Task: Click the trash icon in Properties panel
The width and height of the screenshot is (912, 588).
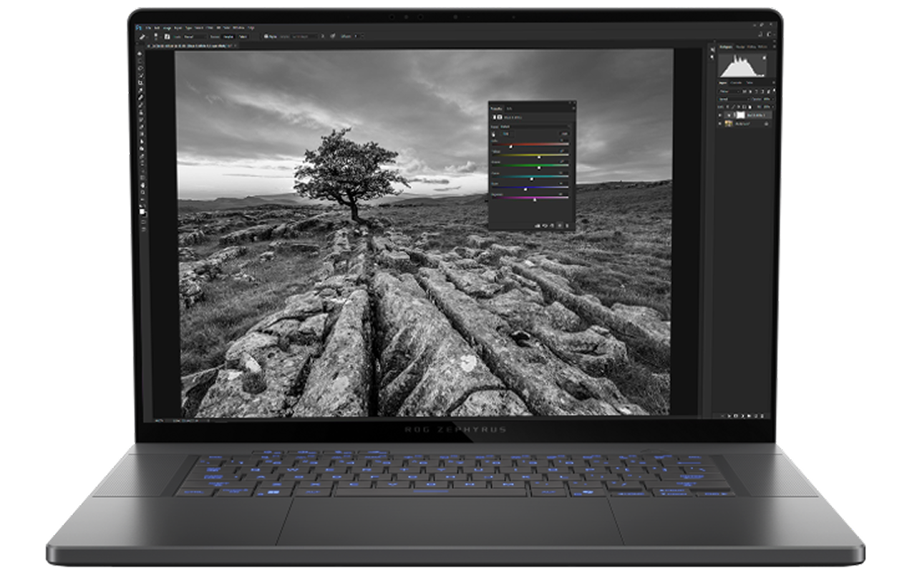Action: click(568, 226)
